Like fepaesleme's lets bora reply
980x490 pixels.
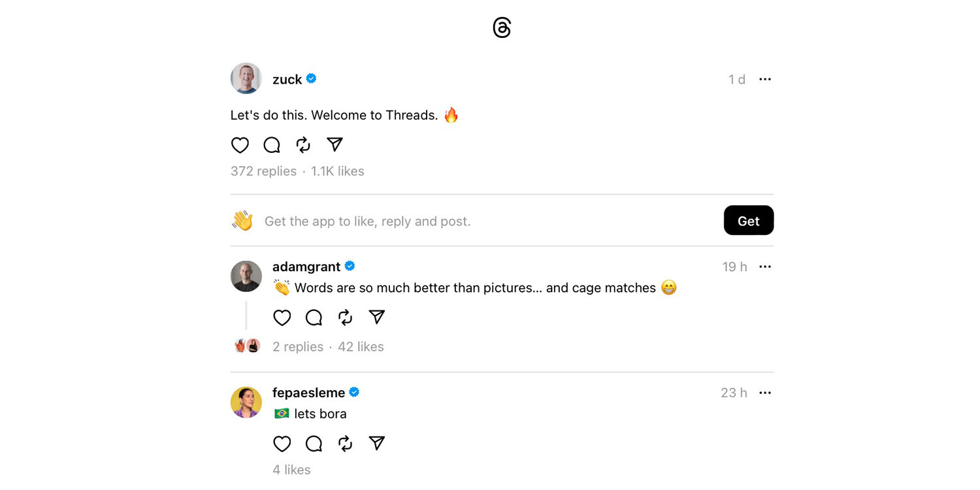click(x=282, y=444)
